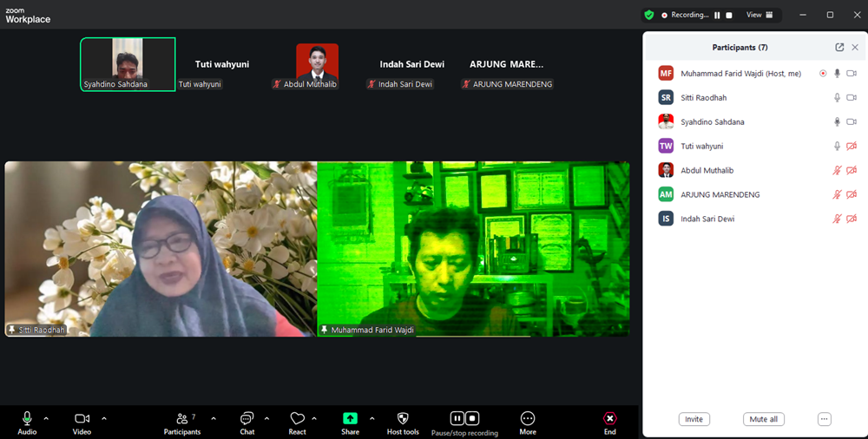Click Sitti Raodhah pinned video
This screenshot has width=868, height=439.
tap(161, 248)
